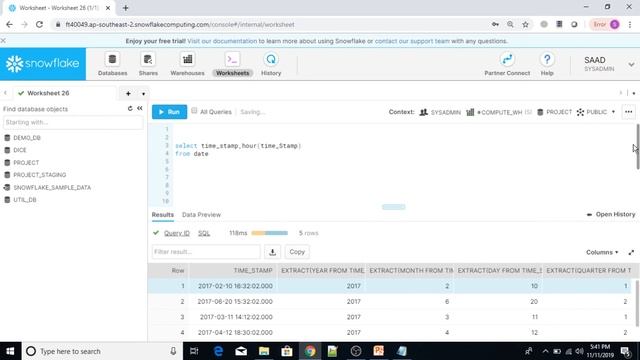Viewport: 640px width, 360px height.
Task: Open the Shares page
Action: coord(148,64)
